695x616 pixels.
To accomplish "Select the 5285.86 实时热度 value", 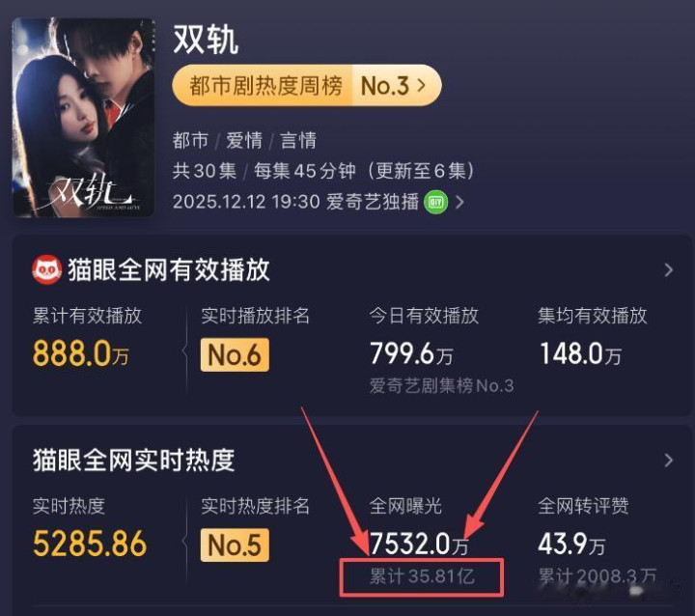I will (90, 544).
